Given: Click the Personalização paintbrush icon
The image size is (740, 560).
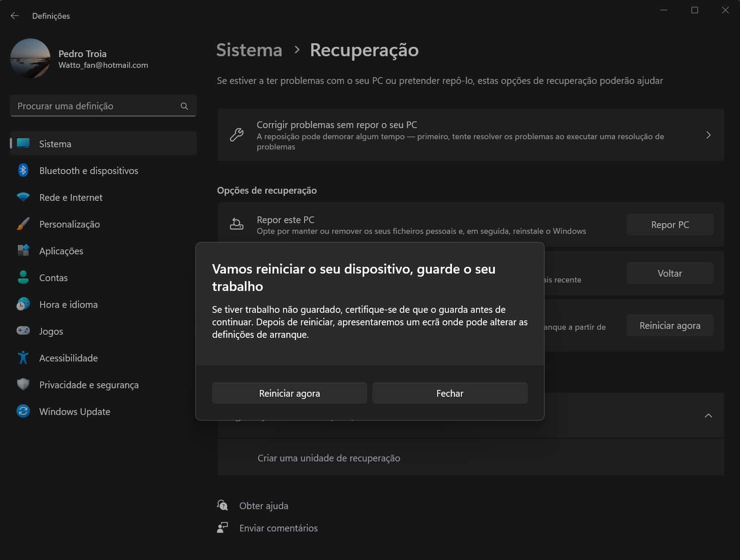Looking at the screenshot, I should (23, 224).
